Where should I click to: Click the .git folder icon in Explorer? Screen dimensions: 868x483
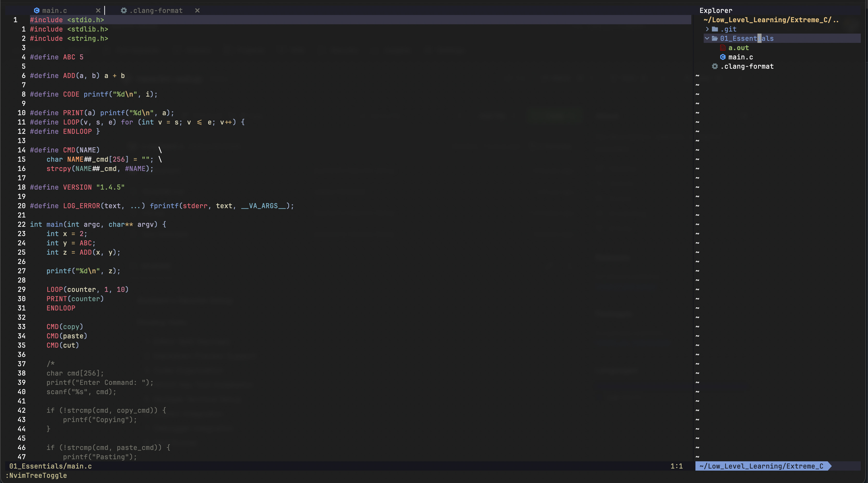pyautogui.click(x=715, y=29)
